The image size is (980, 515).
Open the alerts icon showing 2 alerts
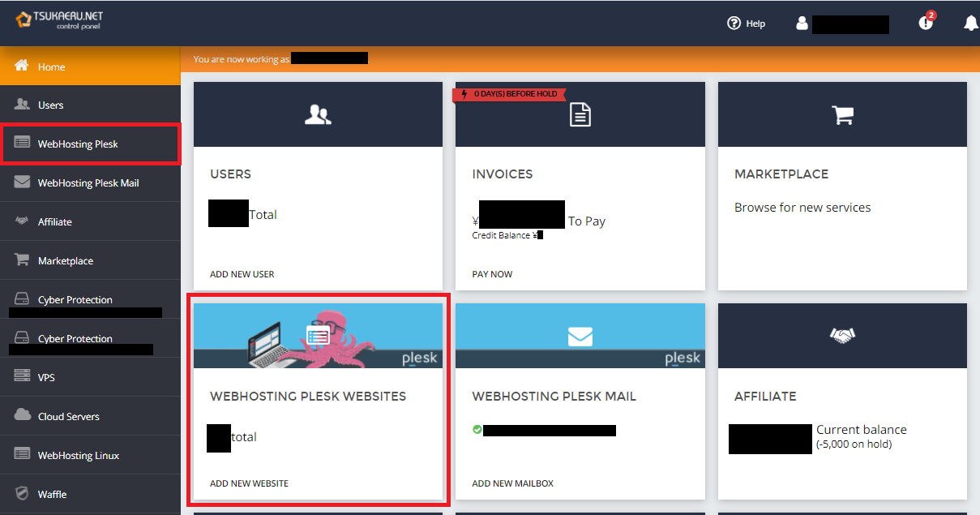pos(926,24)
